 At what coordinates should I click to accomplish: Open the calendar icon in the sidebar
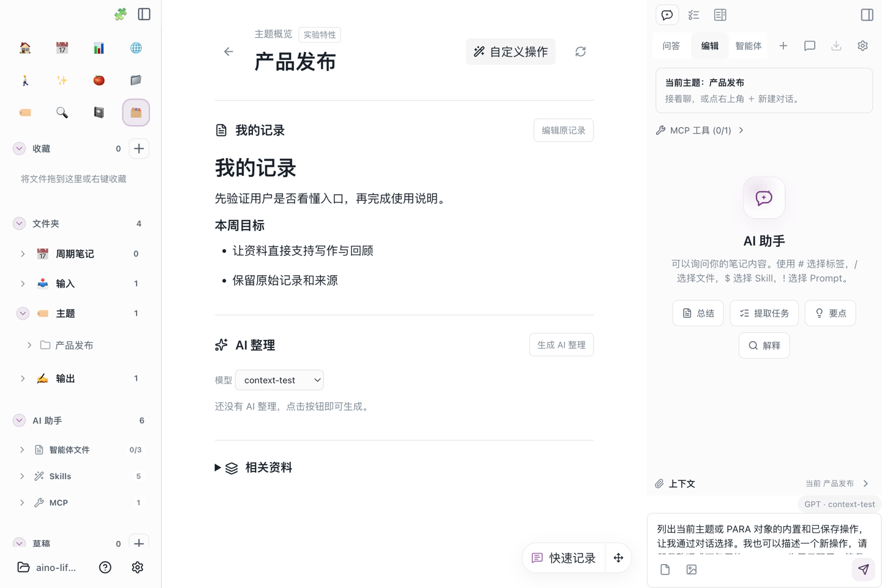(62, 48)
